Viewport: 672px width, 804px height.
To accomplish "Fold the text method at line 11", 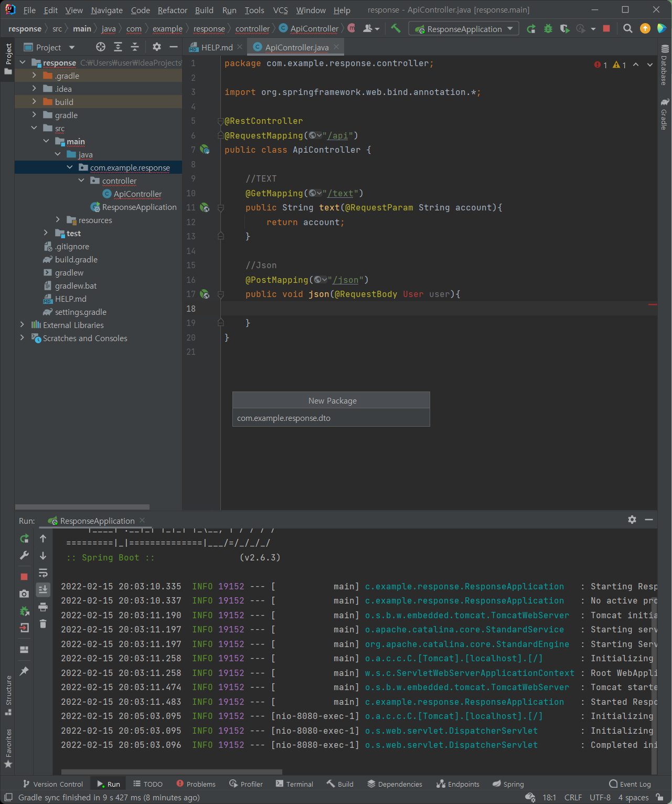I will point(221,208).
